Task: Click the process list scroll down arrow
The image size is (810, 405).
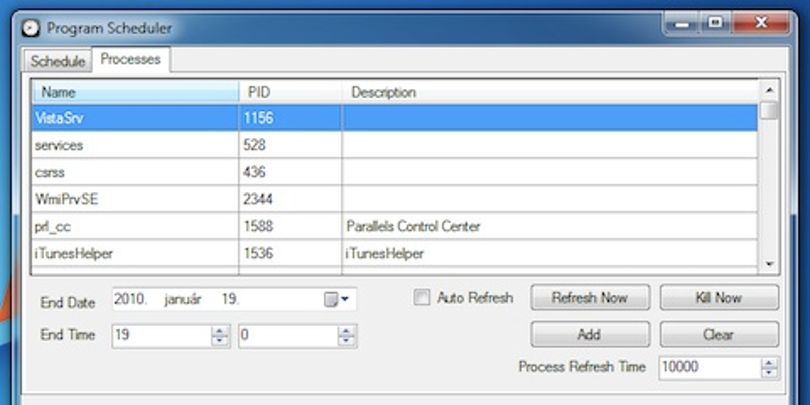Action: (x=769, y=264)
